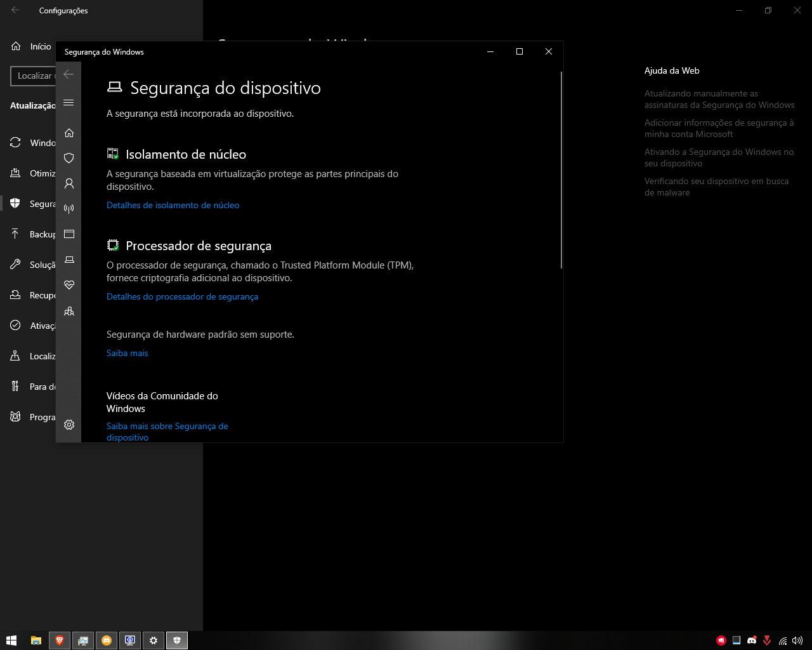Open Verificando seu dispositivo em busca link

(716, 187)
